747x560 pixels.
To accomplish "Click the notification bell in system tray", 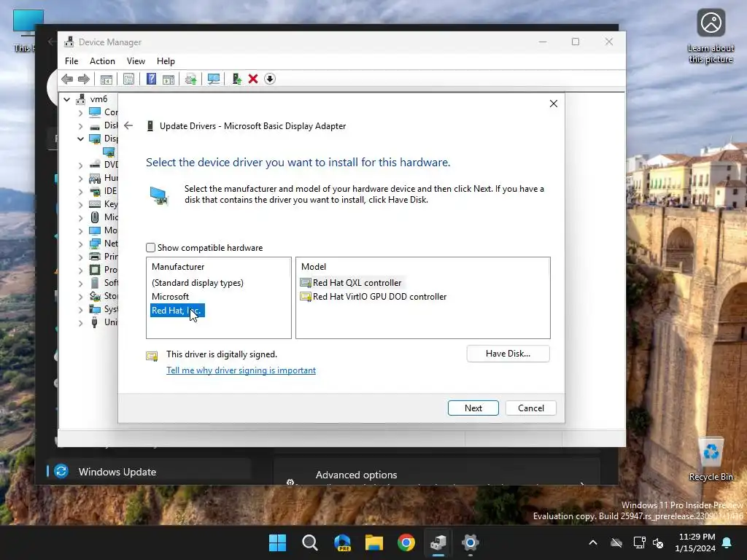I will point(727,542).
